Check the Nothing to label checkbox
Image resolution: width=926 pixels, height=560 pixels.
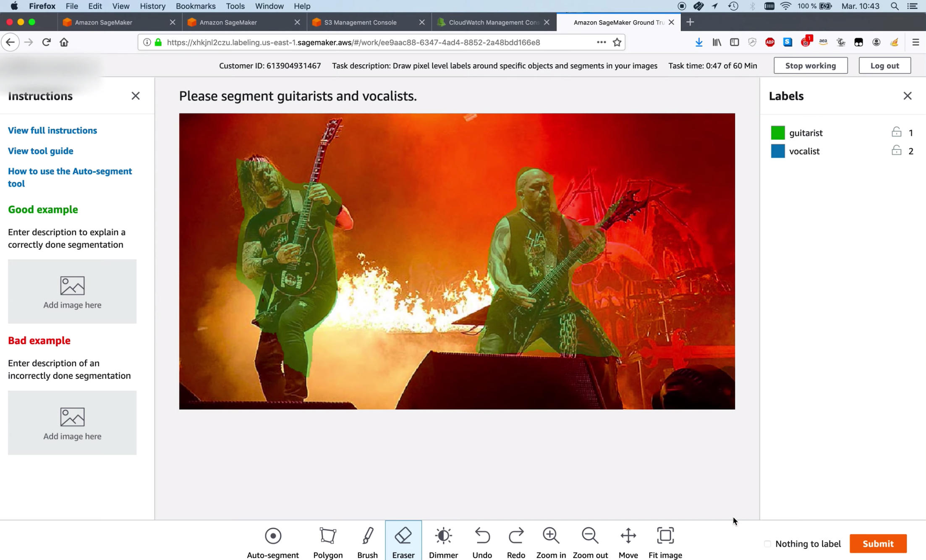[767, 544]
